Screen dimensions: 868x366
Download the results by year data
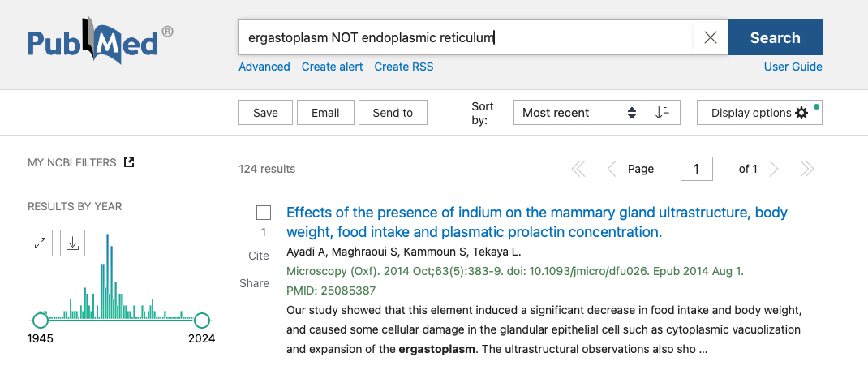point(72,243)
